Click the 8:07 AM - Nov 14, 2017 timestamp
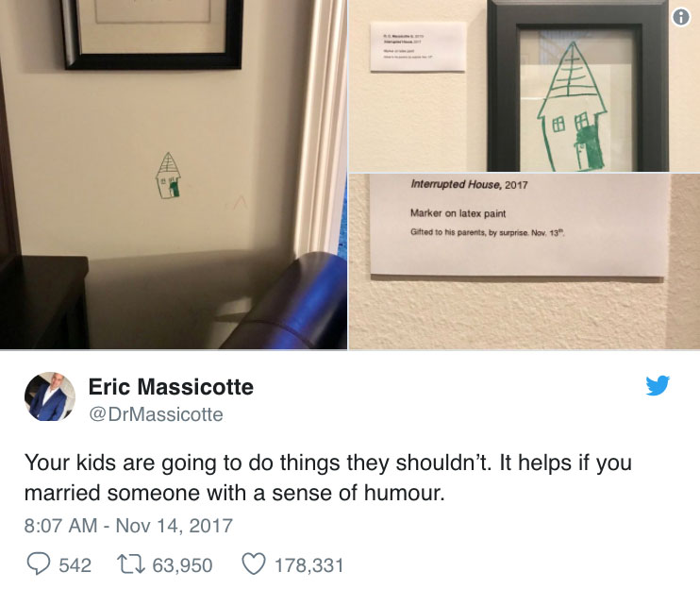Image resolution: width=700 pixels, height=589 pixels. pos(128,526)
